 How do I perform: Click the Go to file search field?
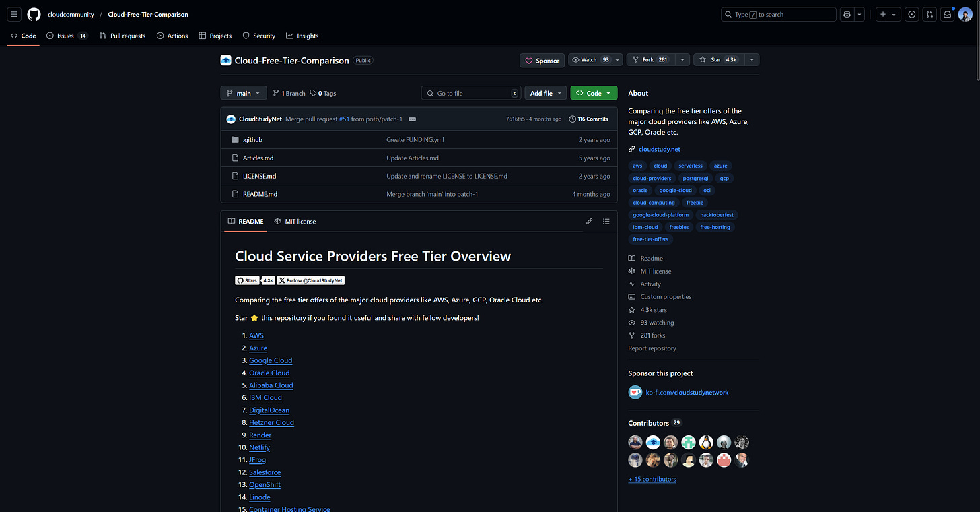(471, 93)
